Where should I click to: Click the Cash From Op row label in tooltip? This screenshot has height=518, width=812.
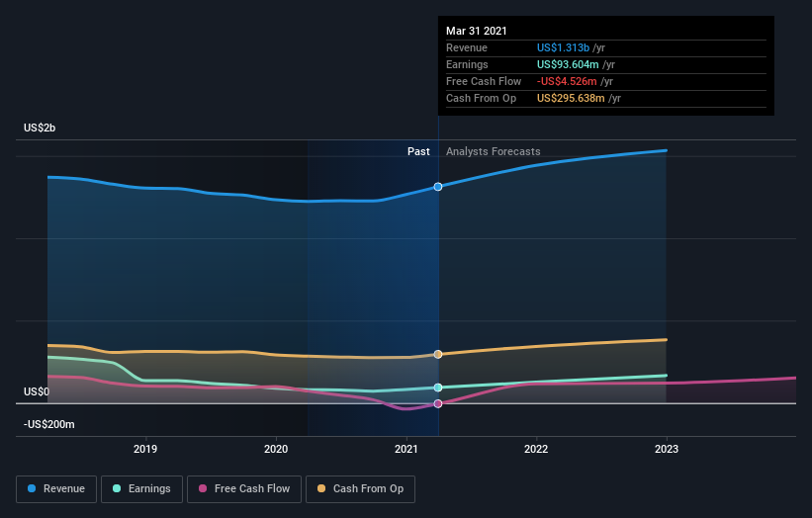pos(481,98)
